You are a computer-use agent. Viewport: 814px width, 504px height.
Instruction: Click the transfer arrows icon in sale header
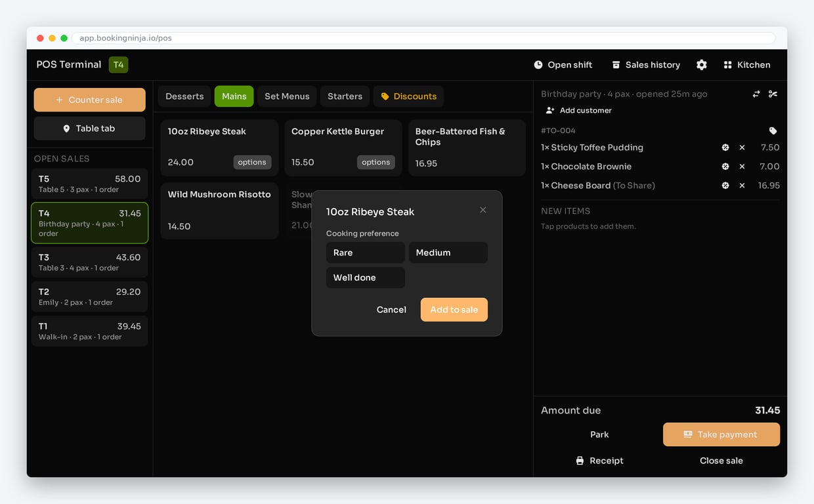click(756, 94)
